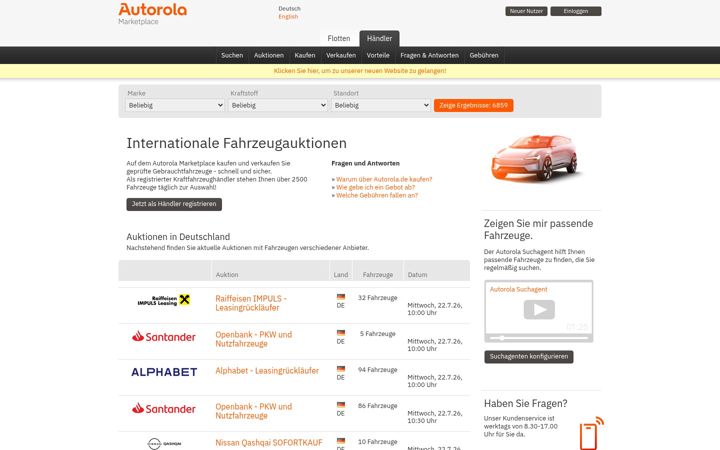
Task: Click the Autorola Marketplace logo
Action: [x=152, y=14]
